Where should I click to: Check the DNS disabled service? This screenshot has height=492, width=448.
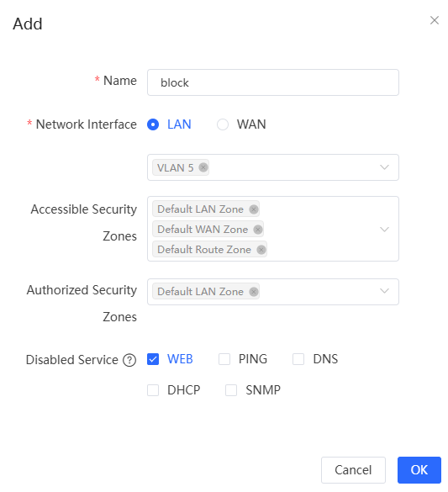tap(298, 359)
